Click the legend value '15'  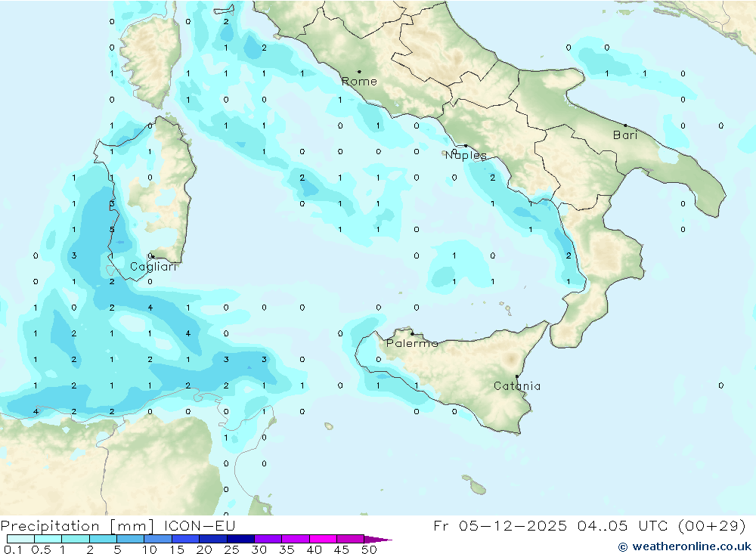(x=177, y=549)
